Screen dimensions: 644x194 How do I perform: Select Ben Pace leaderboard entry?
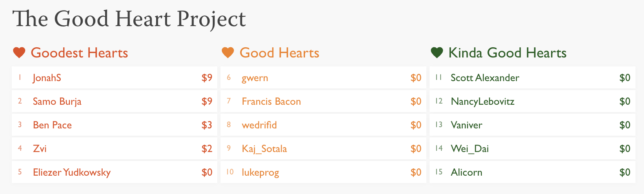115,125
